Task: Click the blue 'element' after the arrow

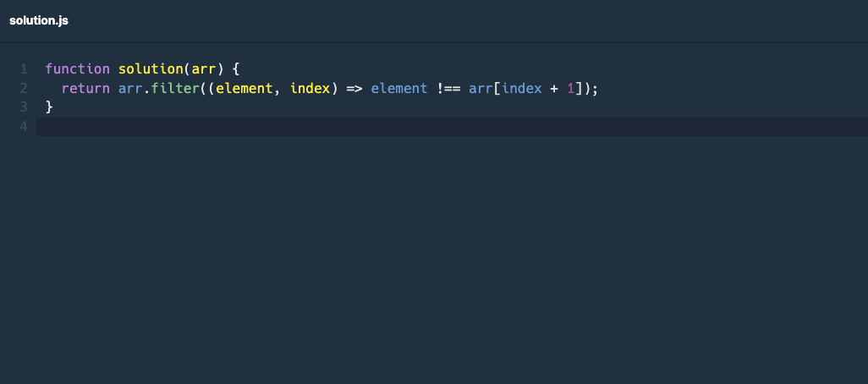Action: [x=399, y=88]
